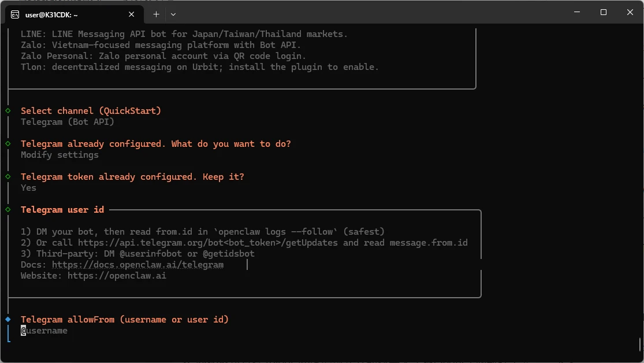
Task: Click the diamond marker beside Telegram already configured
Action: (x=8, y=143)
